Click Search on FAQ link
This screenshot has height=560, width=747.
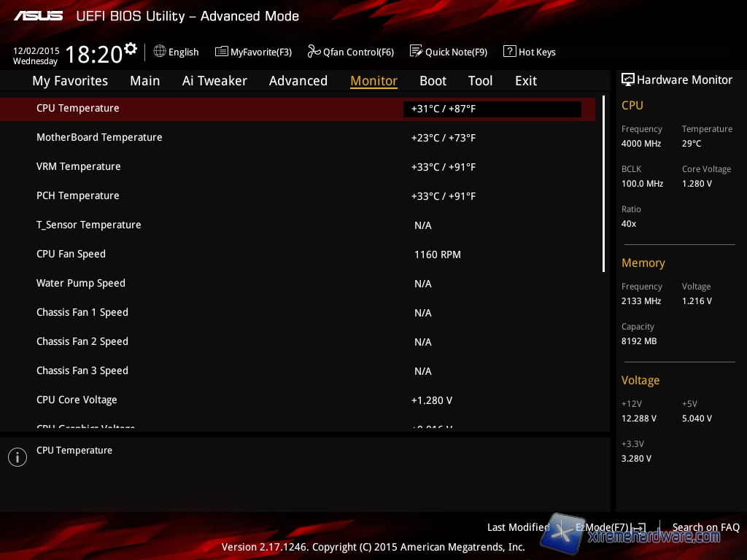(x=705, y=527)
